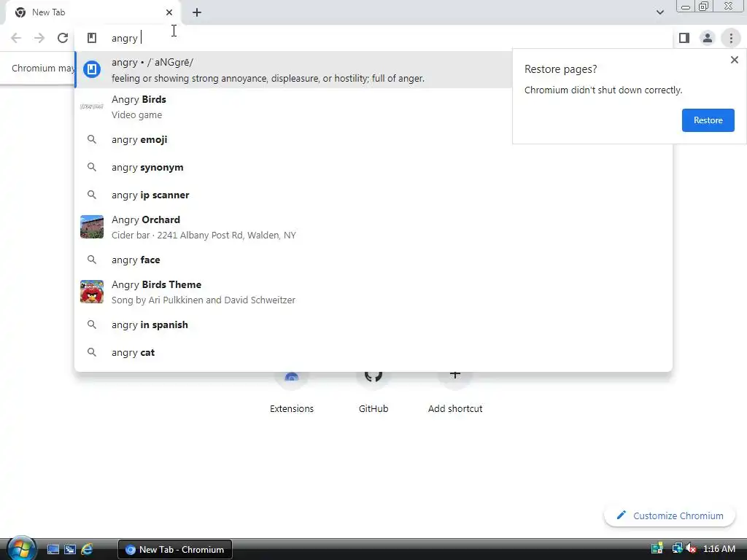The width and height of the screenshot is (747, 560).
Task: Launch Internet Explorer from quick launch
Action: (87, 550)
